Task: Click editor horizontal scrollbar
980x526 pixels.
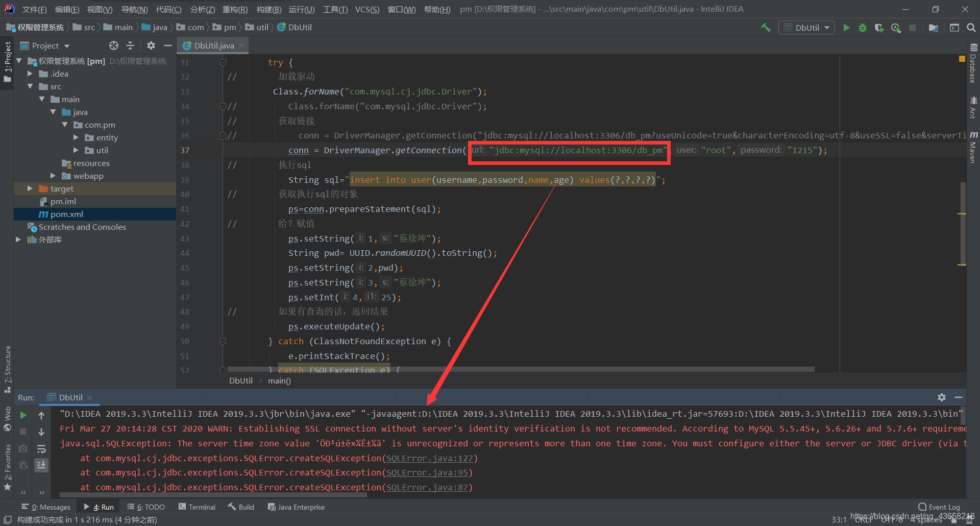Action: click(521, 369)
